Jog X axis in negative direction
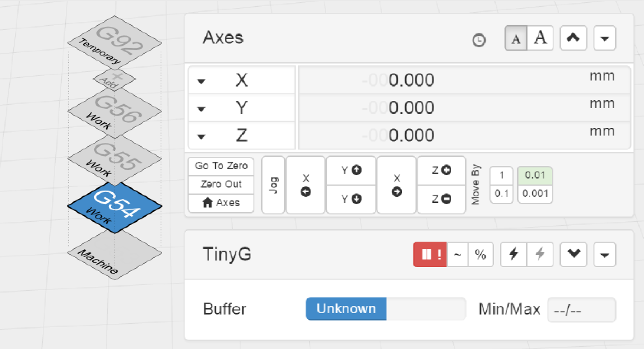The image size is (644, 349). 306,185
